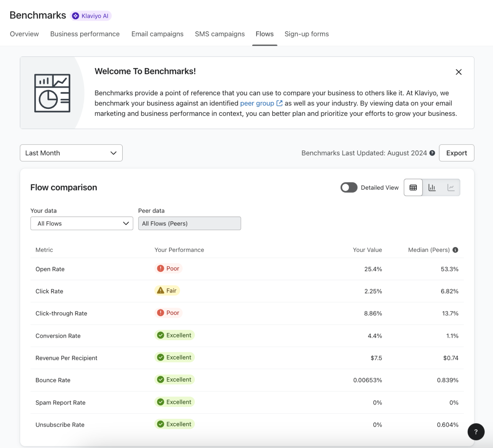Open the Overview tab
Viewport: 493px width, 448px height.
coord(24,34)
